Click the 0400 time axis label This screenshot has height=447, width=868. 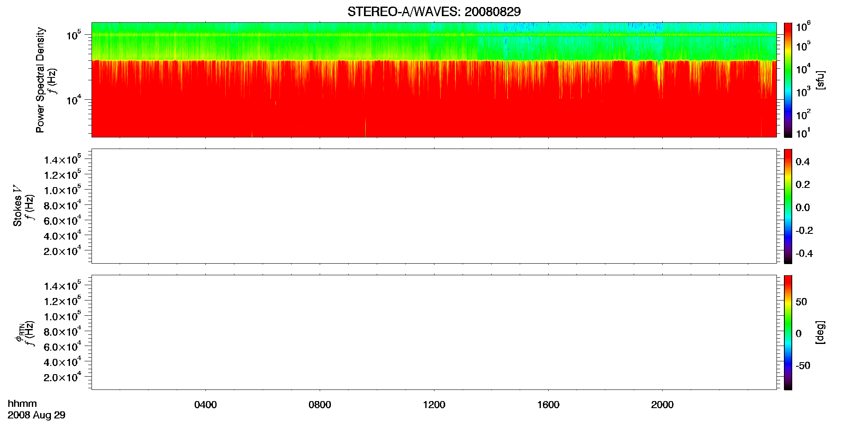[x=205, y=405]
